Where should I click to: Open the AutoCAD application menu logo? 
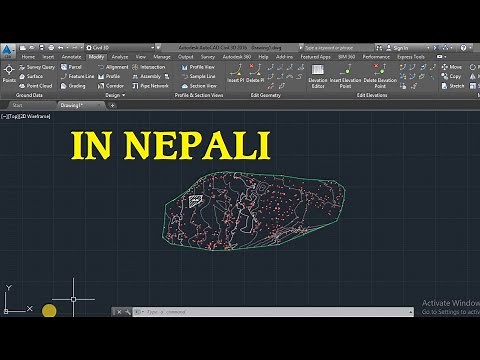coord(7,51)
